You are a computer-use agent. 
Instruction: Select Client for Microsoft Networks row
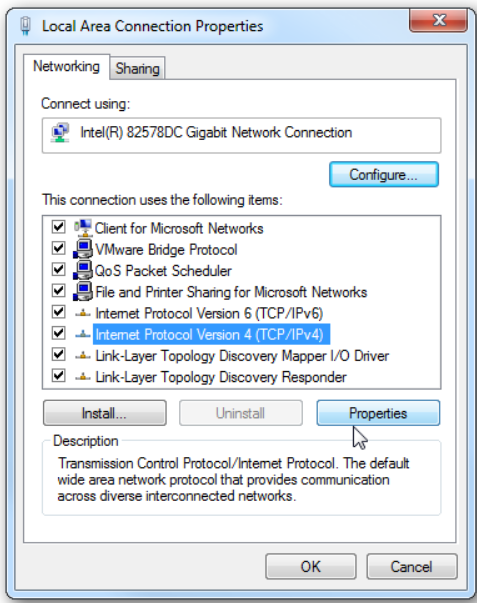[x=179, y=228]
